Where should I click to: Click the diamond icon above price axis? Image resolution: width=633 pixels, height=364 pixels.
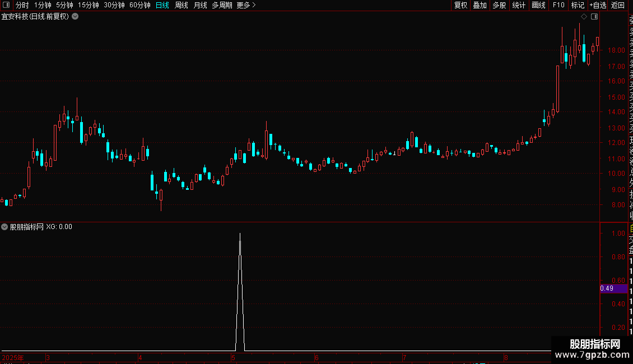(584, 17)
